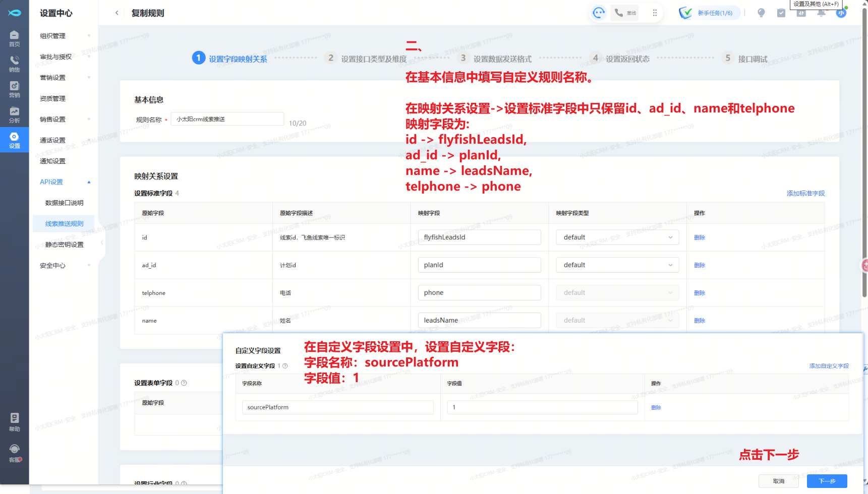Select 线索推送规则 submenu item
The width and height of the screenshot is (868, 494).
click(65, 224)
